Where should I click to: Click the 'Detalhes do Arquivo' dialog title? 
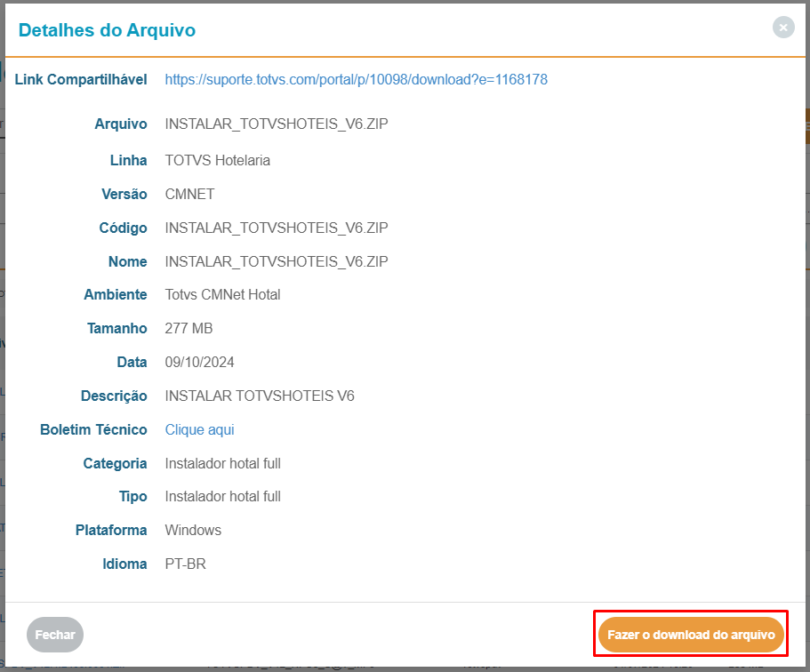point(107,30)
